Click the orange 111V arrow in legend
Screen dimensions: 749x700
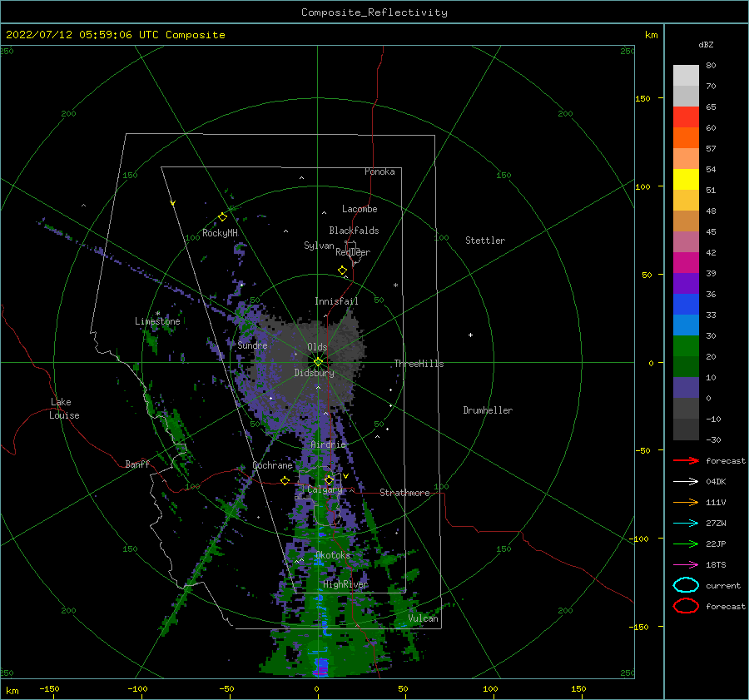[x=686, y=502]
